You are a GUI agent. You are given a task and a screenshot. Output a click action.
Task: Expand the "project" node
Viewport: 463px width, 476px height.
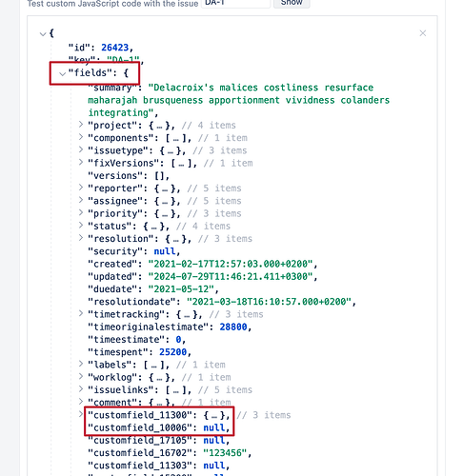(81, 125)
